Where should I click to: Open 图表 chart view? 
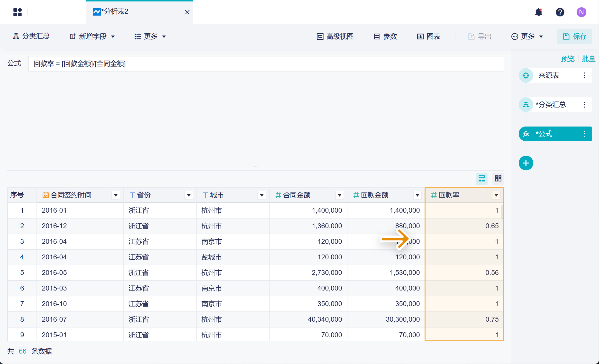[x=429, y=36]
